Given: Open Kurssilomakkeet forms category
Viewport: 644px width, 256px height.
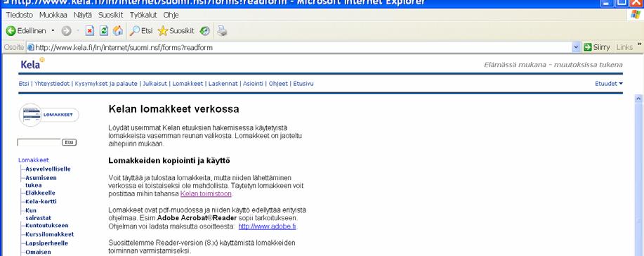Looking at the screenshot, I should [x=50, y=235].
